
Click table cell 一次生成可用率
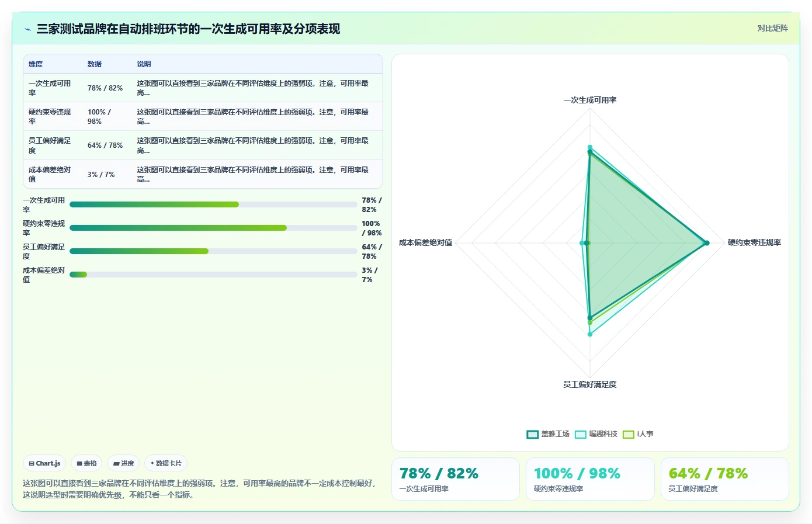[x=50, y=88]
